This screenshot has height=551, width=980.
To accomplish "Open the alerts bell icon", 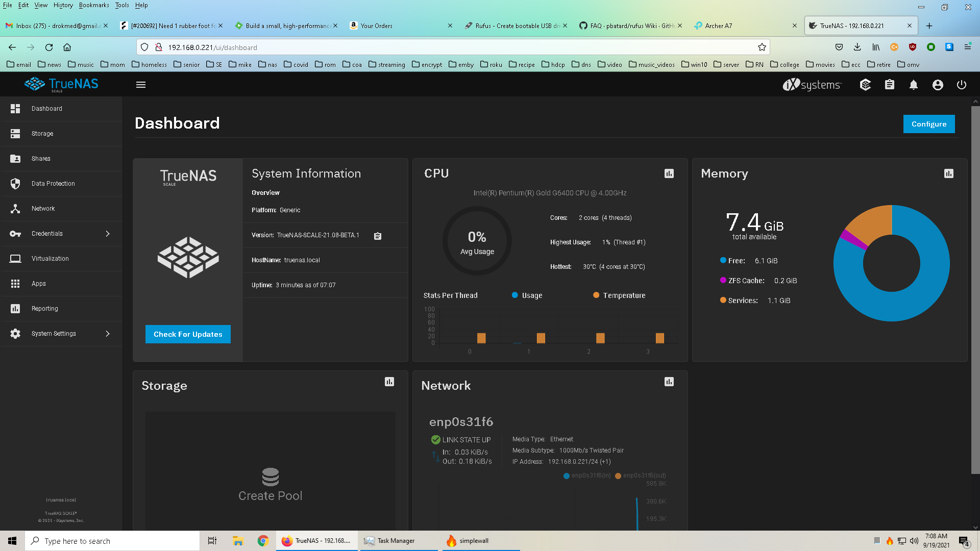I will [914, 85].
